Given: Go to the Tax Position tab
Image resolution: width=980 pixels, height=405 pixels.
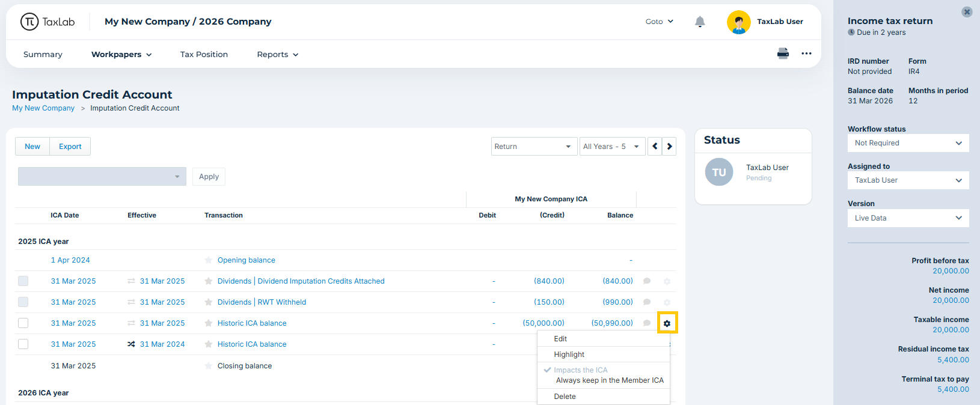Looking at the screenshot, I should coord(204,54).
